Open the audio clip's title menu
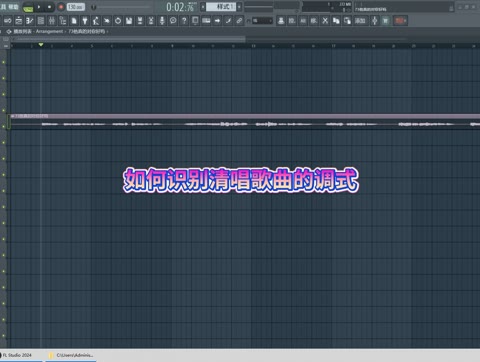Screen dimensions: 480x362 pyautogui.click(x=12, y=116)
